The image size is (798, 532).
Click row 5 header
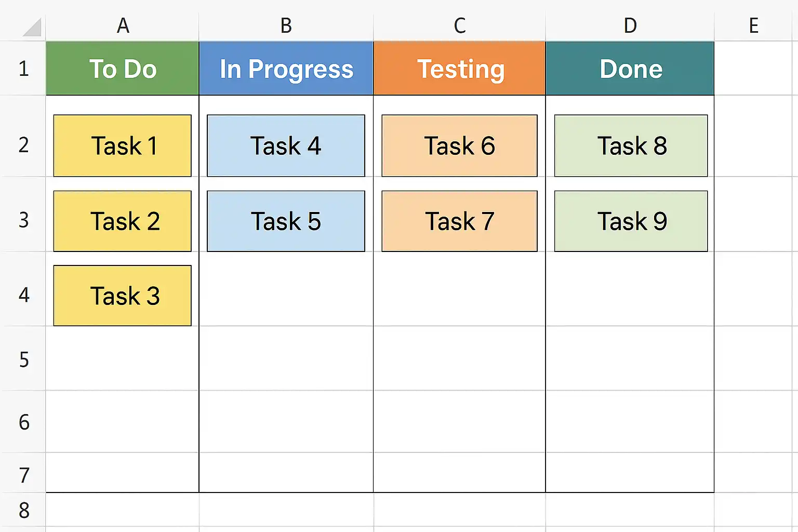[23, 360]
